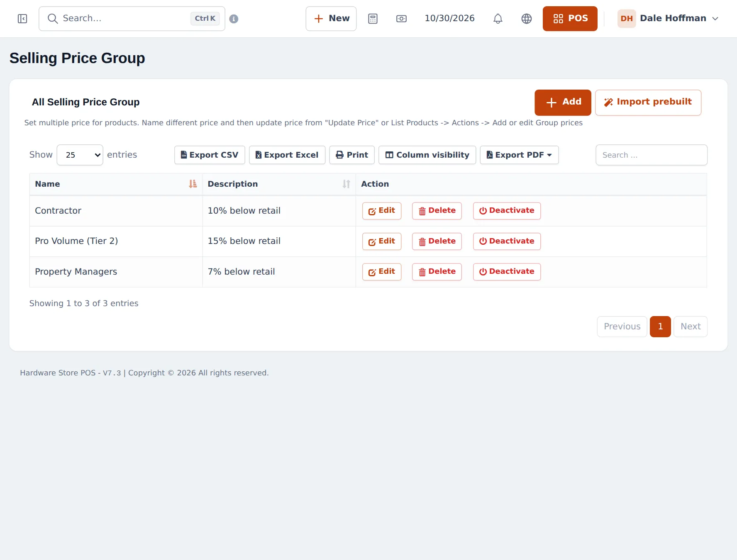This screenshot has height=560, width=737.
Task: Open the POS screen button
Action: [x=570, y=19]
